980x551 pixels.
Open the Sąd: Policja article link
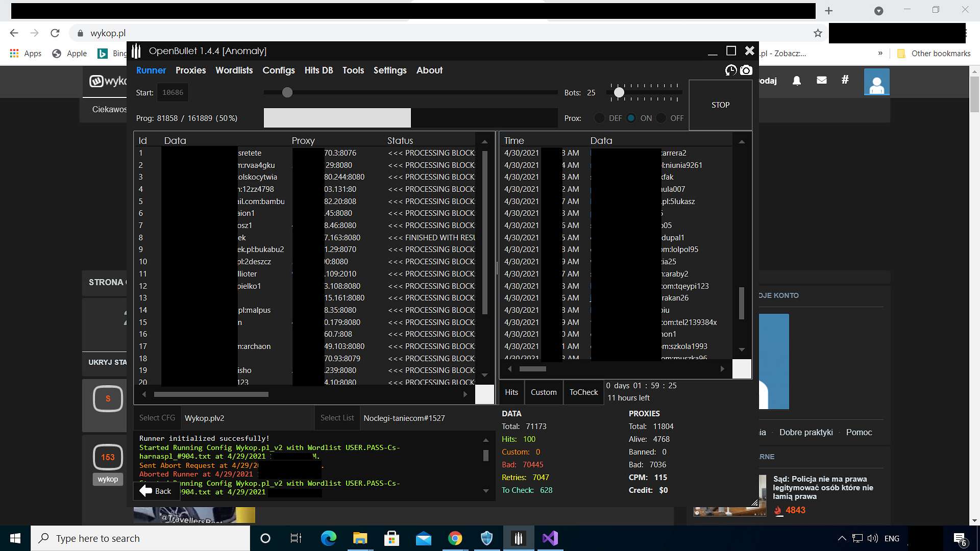823,487
